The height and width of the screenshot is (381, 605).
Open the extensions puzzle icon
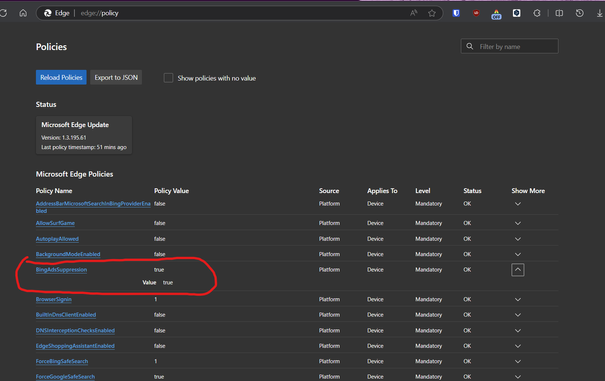click(x=537, y=13)
